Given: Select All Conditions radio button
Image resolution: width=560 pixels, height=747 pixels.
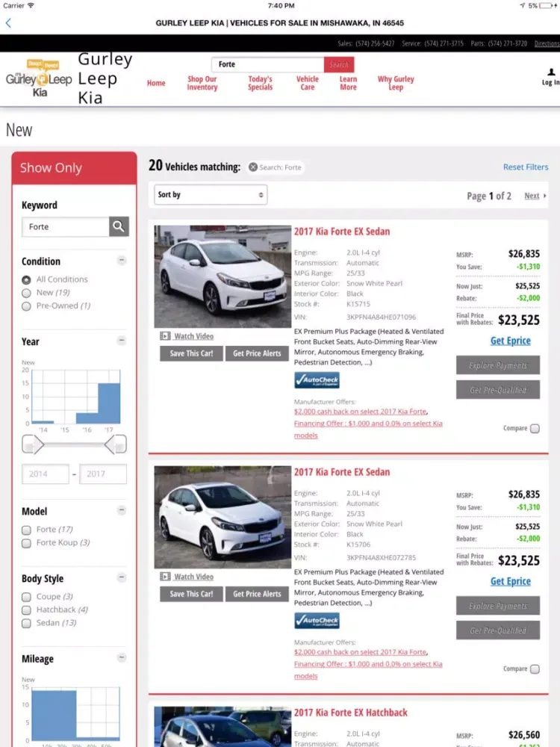Looking at the screenshot, I should tap(26, 279).
